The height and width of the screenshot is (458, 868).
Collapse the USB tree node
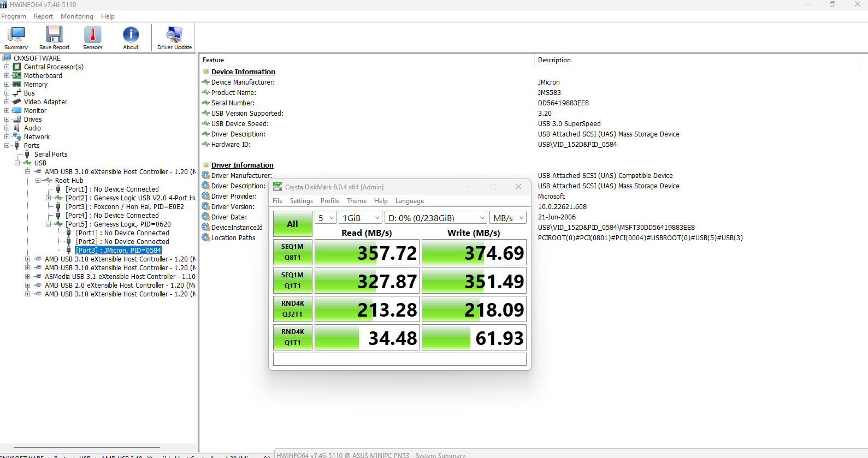tap(17, 163)
